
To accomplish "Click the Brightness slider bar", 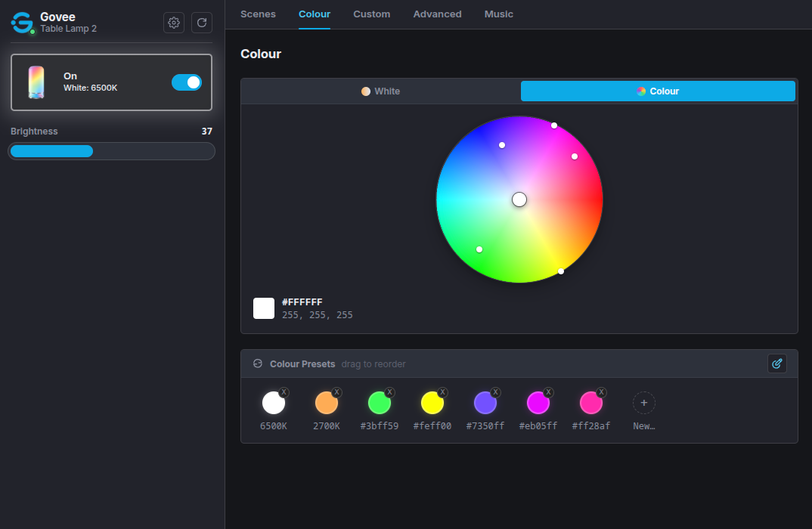I will coord(111,151).
